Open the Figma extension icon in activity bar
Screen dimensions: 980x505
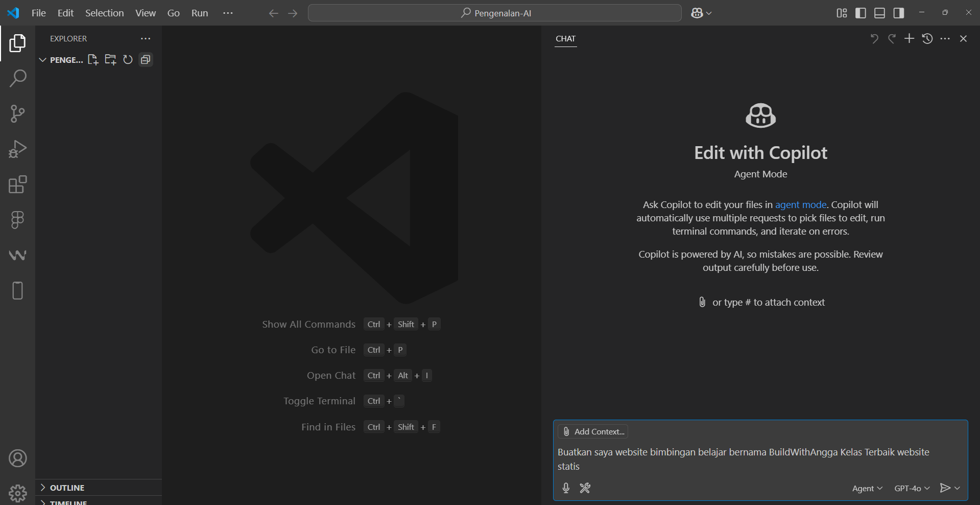click(17, 220)
